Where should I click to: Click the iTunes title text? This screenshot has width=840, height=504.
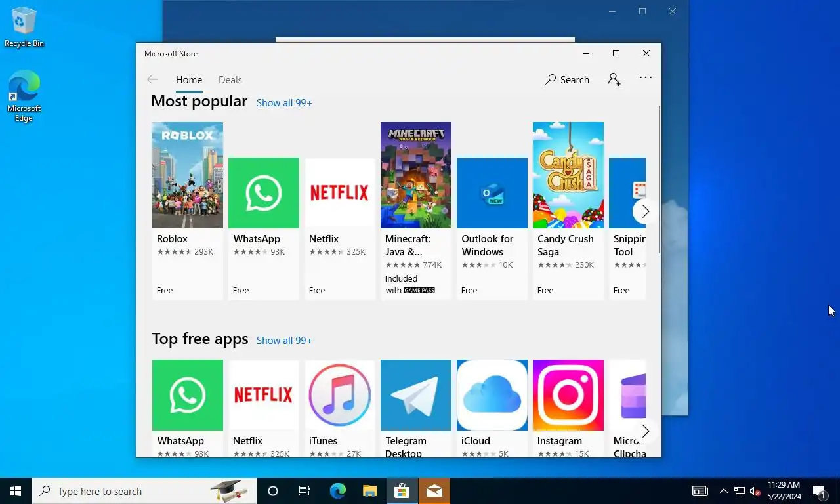point(323,441)
